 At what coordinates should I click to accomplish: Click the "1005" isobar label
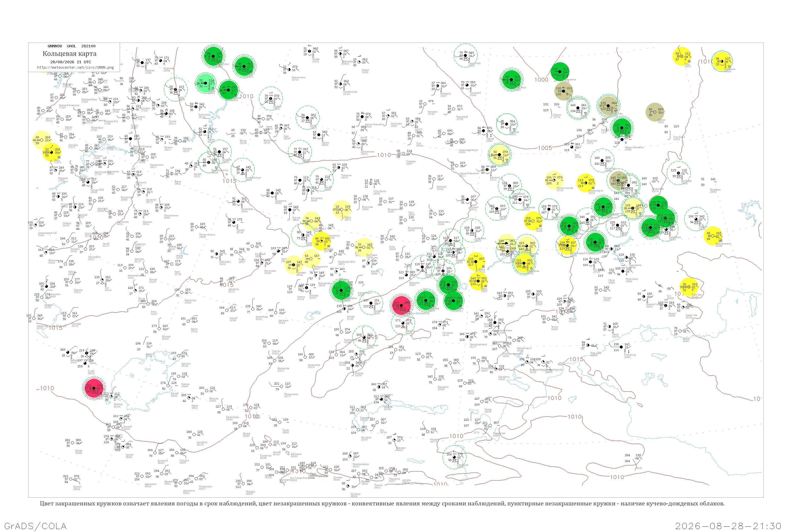545,148
